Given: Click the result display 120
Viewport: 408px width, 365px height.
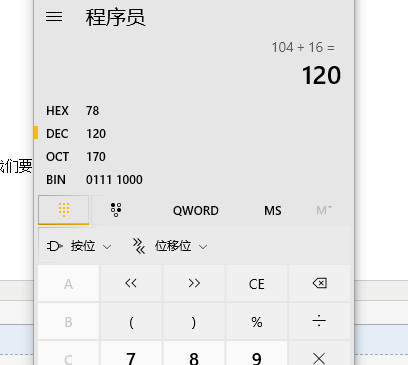Looking at the screenshot, I should click(321, 75).
